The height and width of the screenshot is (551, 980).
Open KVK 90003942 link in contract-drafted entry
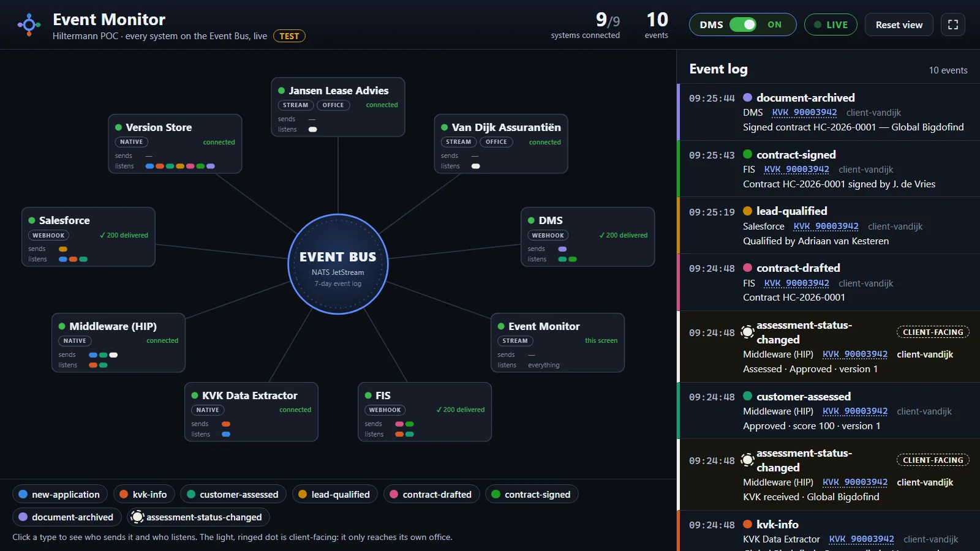[796, 283]
